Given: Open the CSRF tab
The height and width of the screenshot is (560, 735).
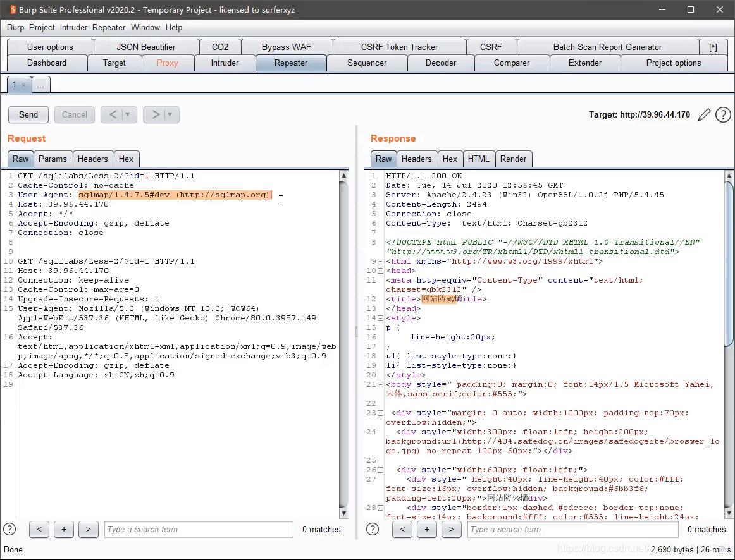Looking at the screenshot, I should (491, 47).
